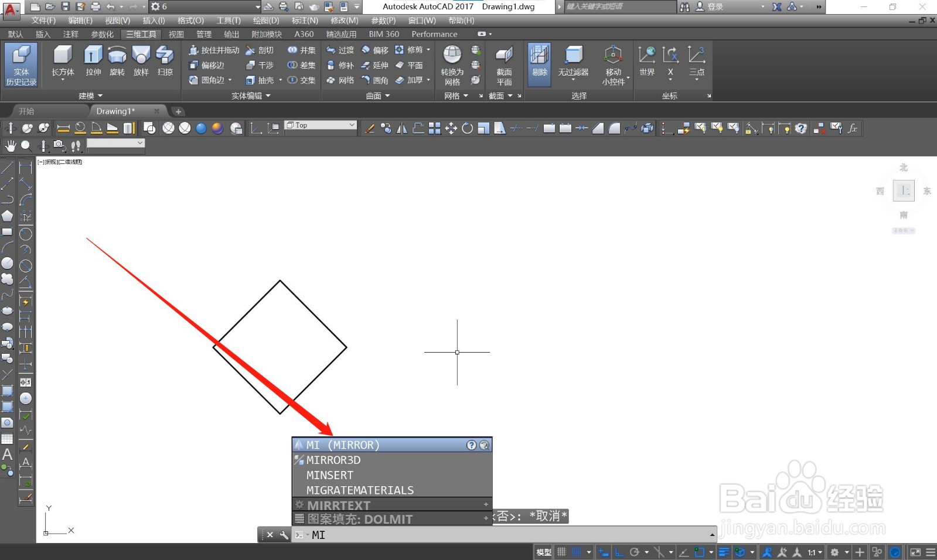Click the keyword search box in title bar
Screen dimensions: 937x560
click(x=619, y=6)
